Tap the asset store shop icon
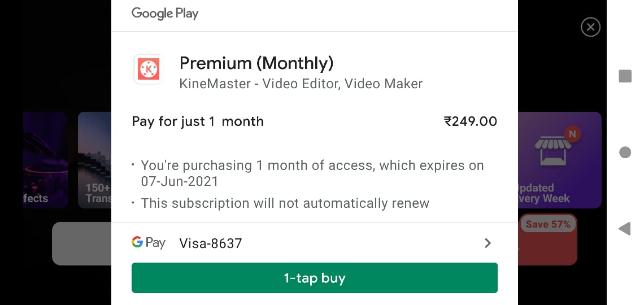This screenshot has height=305, width=644. point(552,150)
